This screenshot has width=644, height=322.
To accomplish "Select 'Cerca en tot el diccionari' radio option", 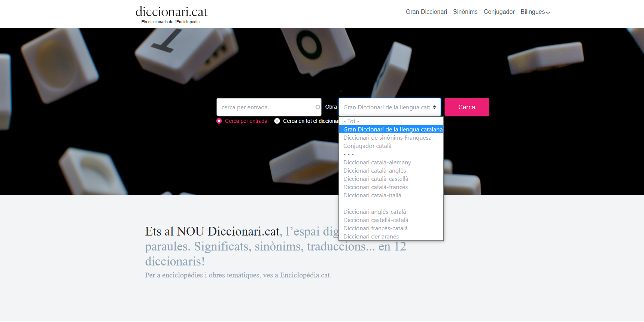I will click(277, 121).
